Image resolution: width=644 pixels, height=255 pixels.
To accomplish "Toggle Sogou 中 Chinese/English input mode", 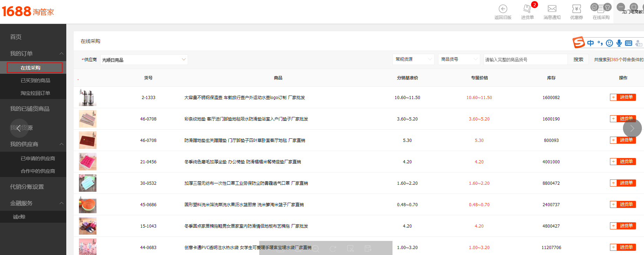I will click(x=591, y=43).
